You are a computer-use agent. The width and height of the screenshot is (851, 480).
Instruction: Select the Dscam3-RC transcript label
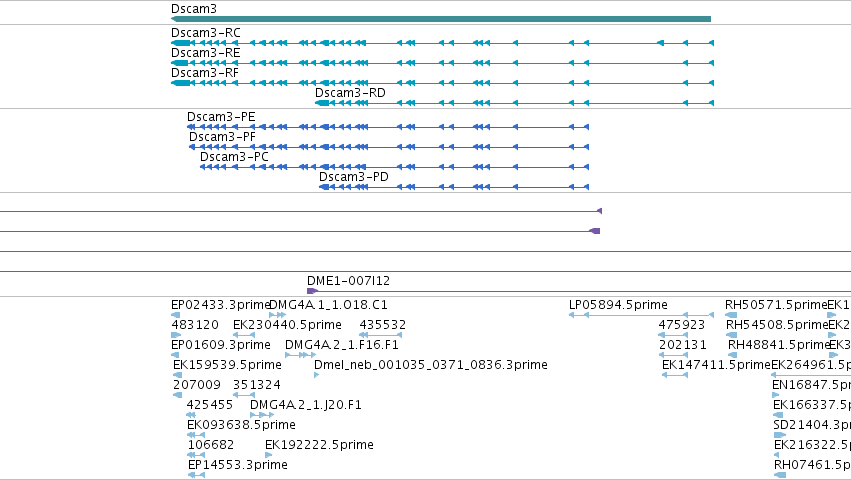pyautogui.click(x=206, y=33)
